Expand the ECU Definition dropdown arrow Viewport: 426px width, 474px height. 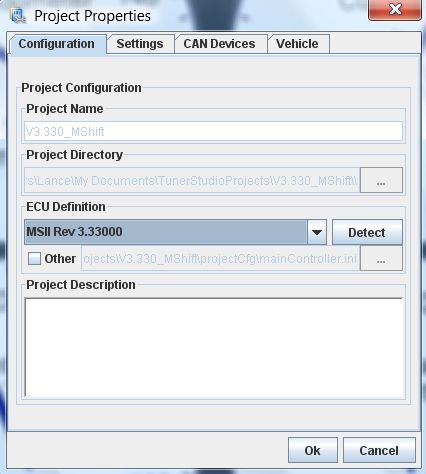click(317, 232)
